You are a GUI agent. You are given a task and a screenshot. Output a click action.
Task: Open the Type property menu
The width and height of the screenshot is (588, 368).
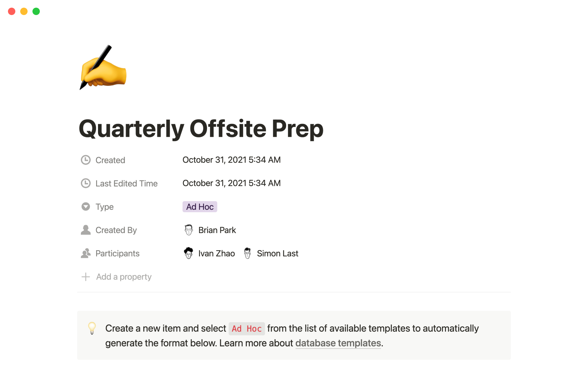click(x=104, y=207)
